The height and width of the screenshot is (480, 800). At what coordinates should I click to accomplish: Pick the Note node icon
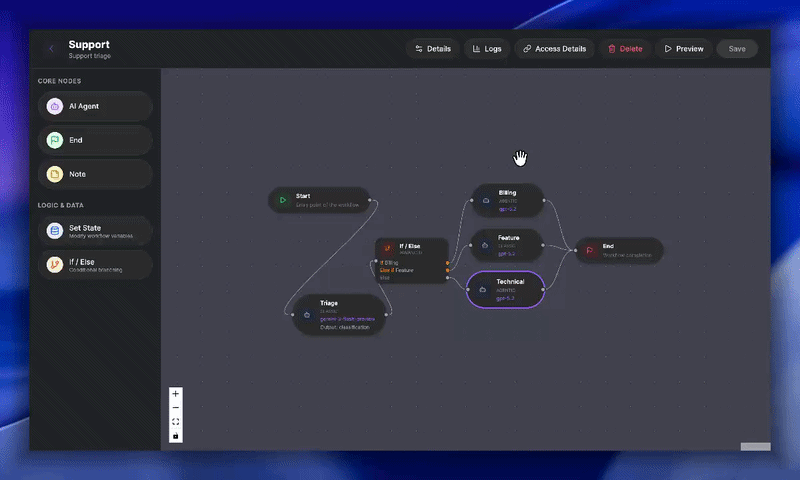pos(55,174)
